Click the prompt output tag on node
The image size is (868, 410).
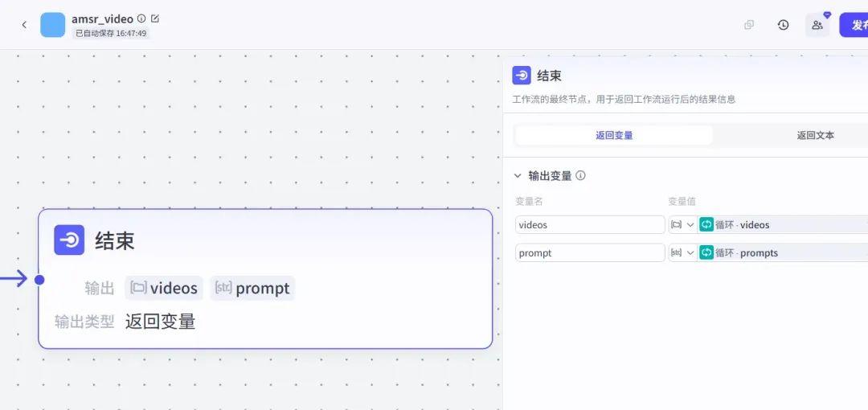(x=252, y=288)
